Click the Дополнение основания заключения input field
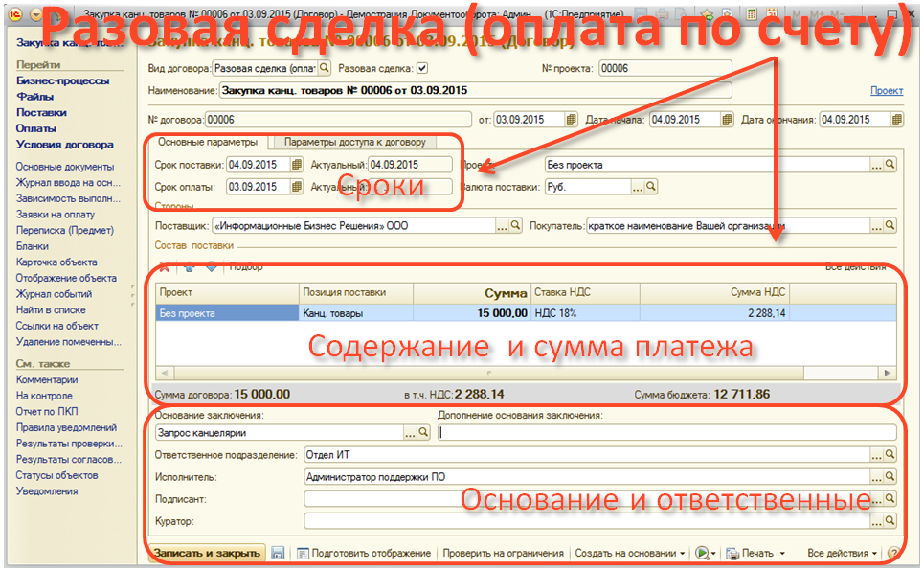The width and height of the screenshot is (924, 570). [665, 433]
